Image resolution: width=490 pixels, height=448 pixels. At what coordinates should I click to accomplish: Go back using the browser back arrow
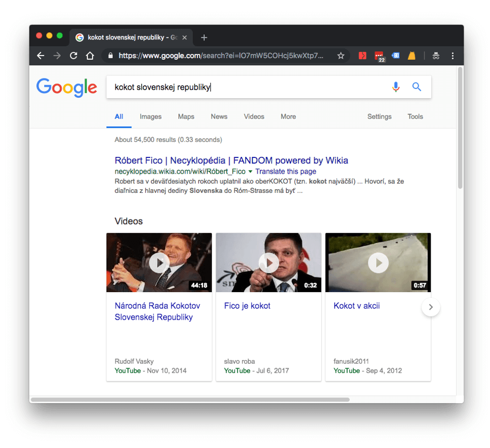click(41, 56)
